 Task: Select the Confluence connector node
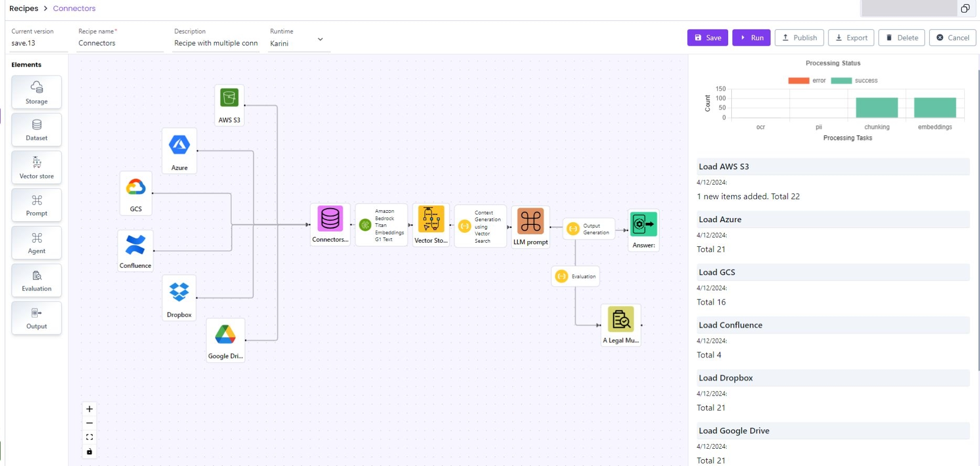[135, 251]
